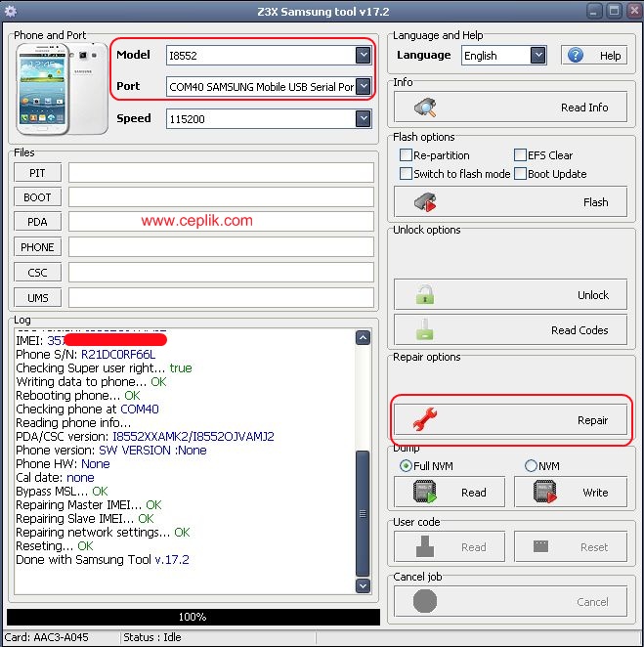Select the Full NVM radio button
The width and height of the screenshot is (644, 647).
pyautogui.click(x=406, y=466)
